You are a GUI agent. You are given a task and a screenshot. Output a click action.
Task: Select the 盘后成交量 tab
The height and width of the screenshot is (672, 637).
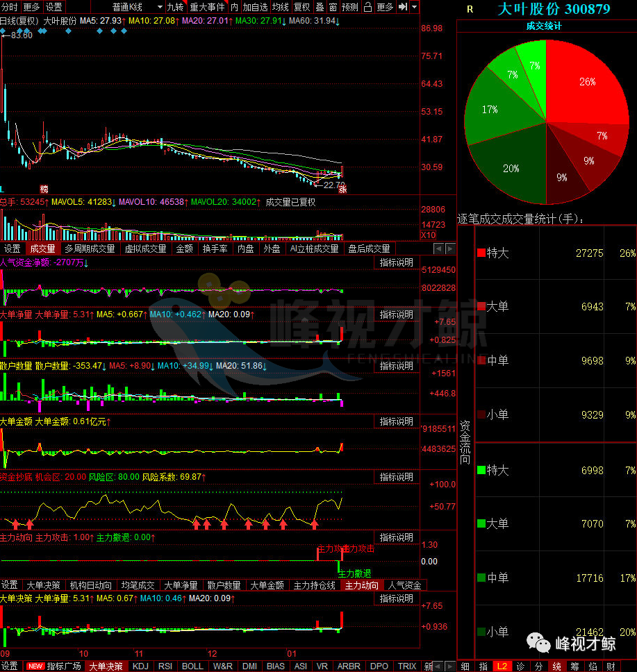click(x=369, y=249)
